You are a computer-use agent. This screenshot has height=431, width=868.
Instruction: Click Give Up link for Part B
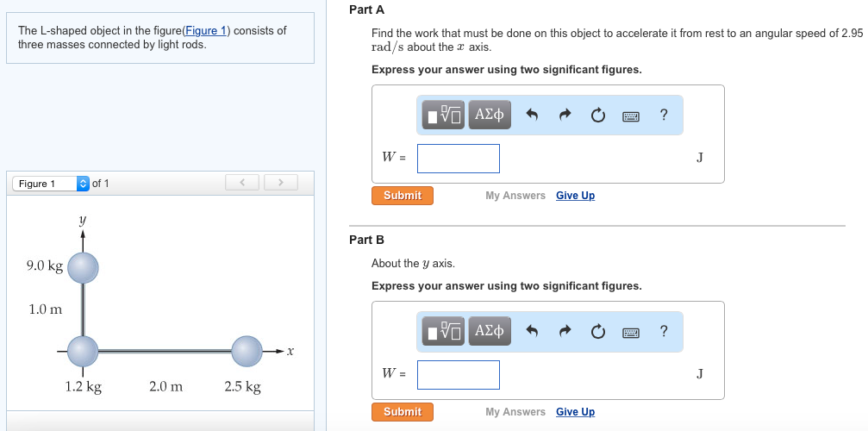(575, 412)
